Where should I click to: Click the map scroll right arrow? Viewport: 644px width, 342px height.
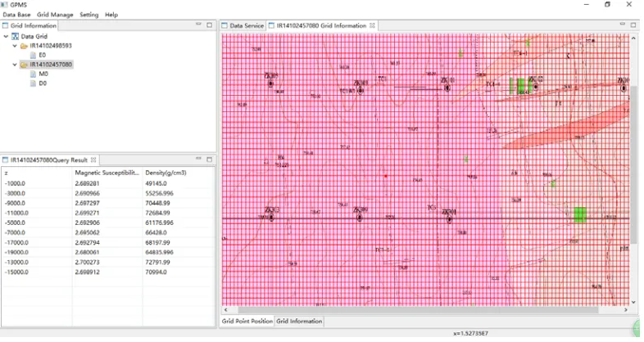click(x=625, y=310)
